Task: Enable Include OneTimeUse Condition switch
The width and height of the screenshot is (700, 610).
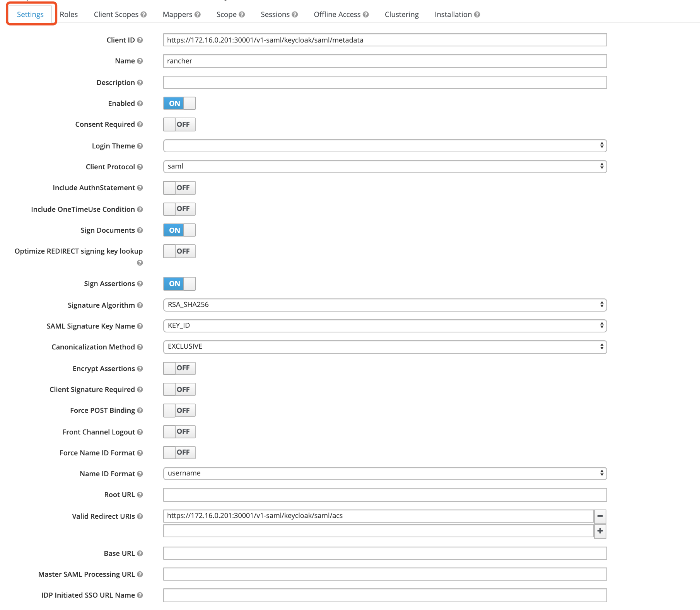Action: [179, 209]
